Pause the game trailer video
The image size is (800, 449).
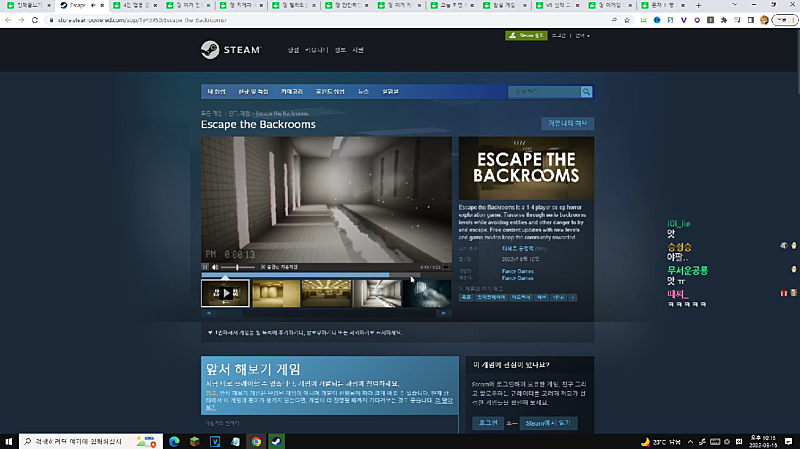tap(205, 267)
